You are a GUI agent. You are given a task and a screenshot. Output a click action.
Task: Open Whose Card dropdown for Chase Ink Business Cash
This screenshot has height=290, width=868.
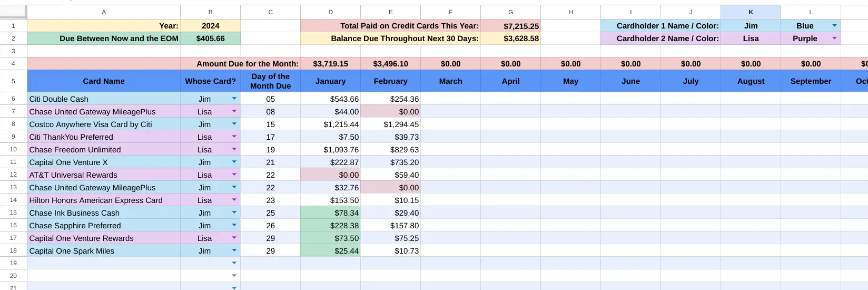[x=234, y=212]
